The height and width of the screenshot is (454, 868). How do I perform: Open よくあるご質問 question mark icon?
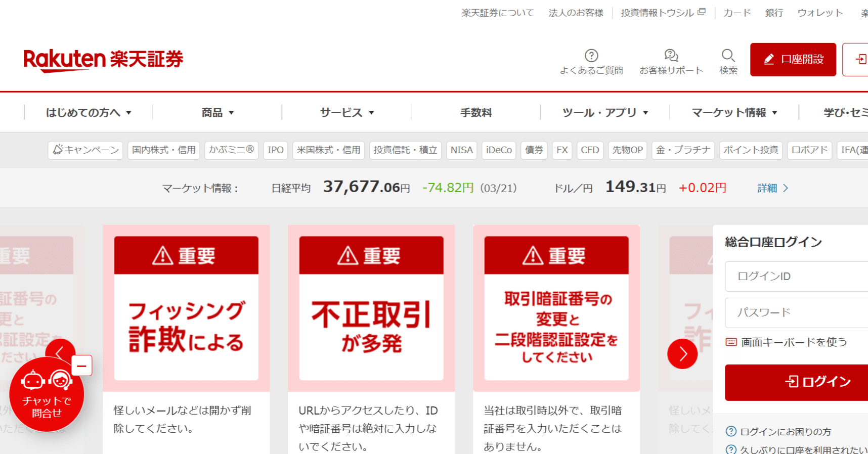pyautogui.click(x=591, y=55)
